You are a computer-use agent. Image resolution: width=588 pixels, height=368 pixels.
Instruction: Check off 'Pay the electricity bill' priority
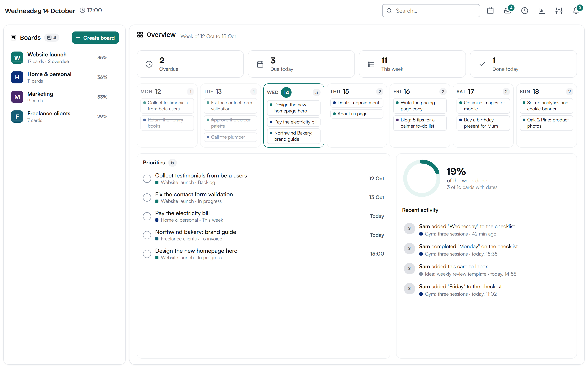147,216
